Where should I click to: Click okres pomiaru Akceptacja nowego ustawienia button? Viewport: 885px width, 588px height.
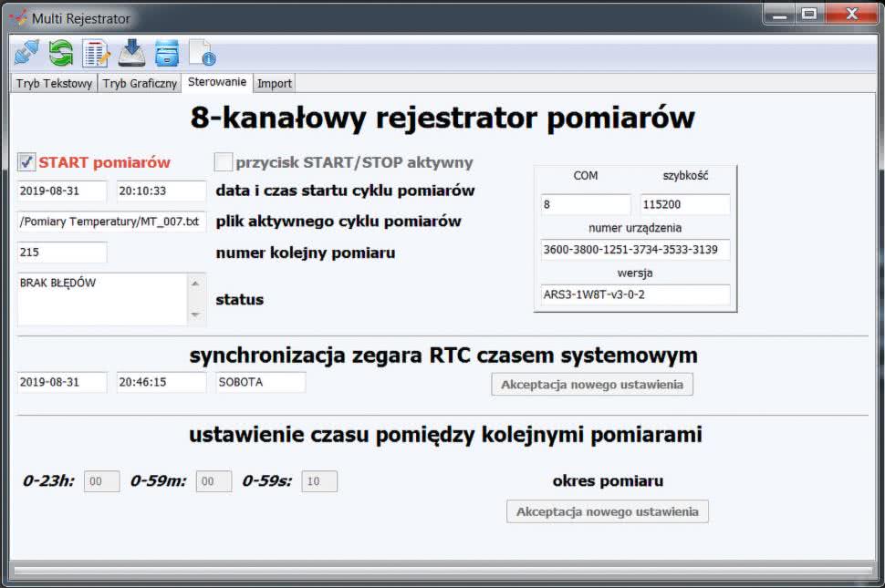607,511
